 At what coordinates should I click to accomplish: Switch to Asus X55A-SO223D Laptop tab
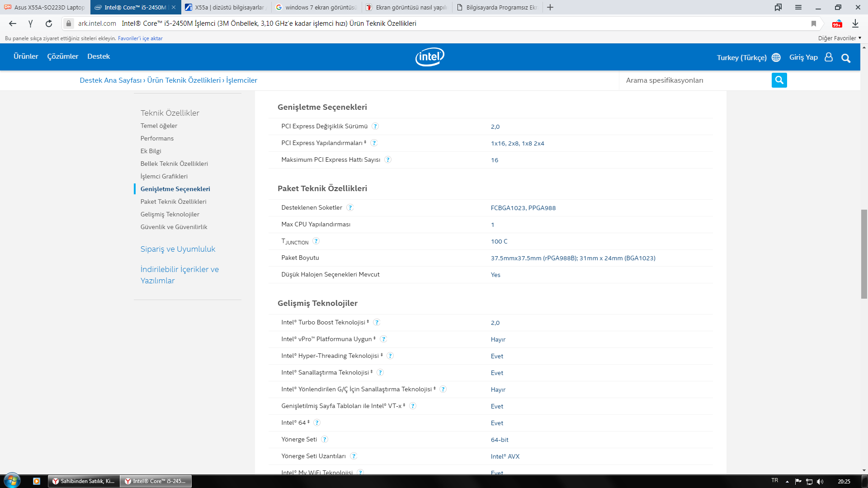pyautogui.click(x=45, y=7)
